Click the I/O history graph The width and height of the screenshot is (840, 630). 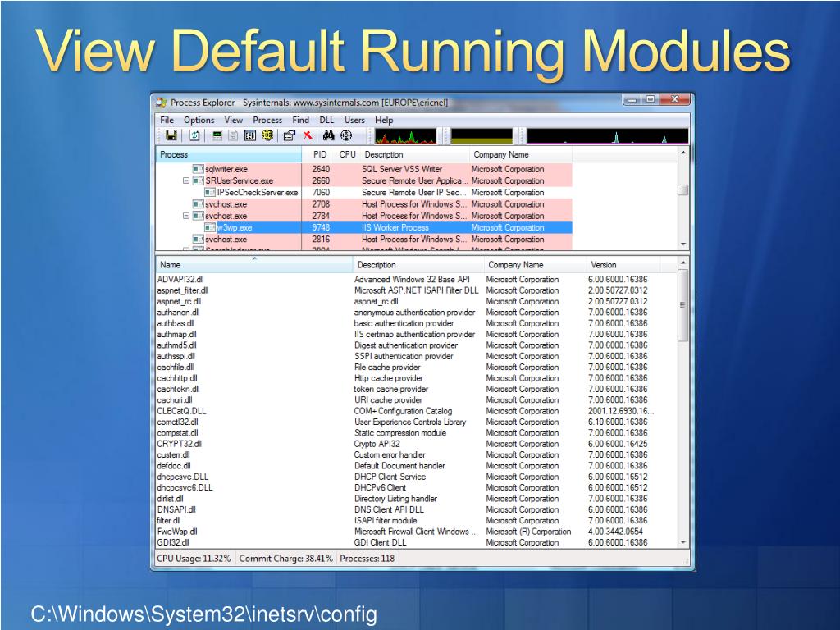pyautogui.click(x=607, y=136)
